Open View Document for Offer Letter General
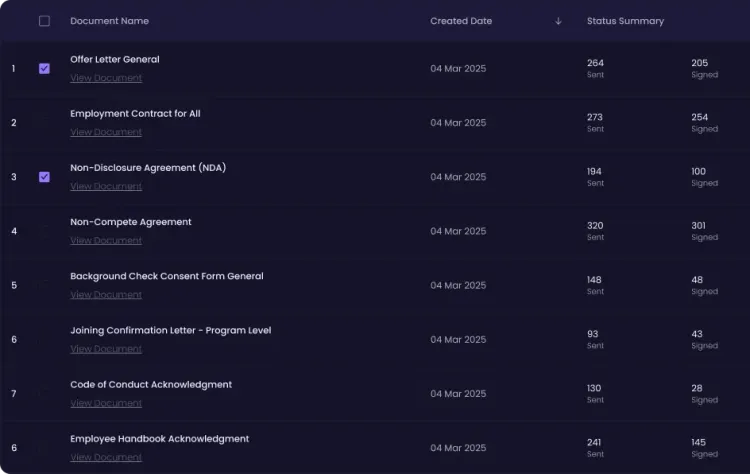 click(106, 78)
